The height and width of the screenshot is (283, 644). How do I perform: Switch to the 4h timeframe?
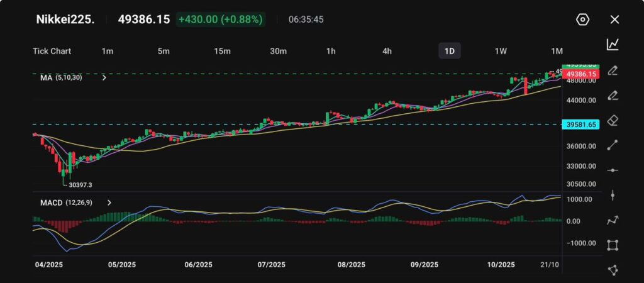click(x=387, y=51)
